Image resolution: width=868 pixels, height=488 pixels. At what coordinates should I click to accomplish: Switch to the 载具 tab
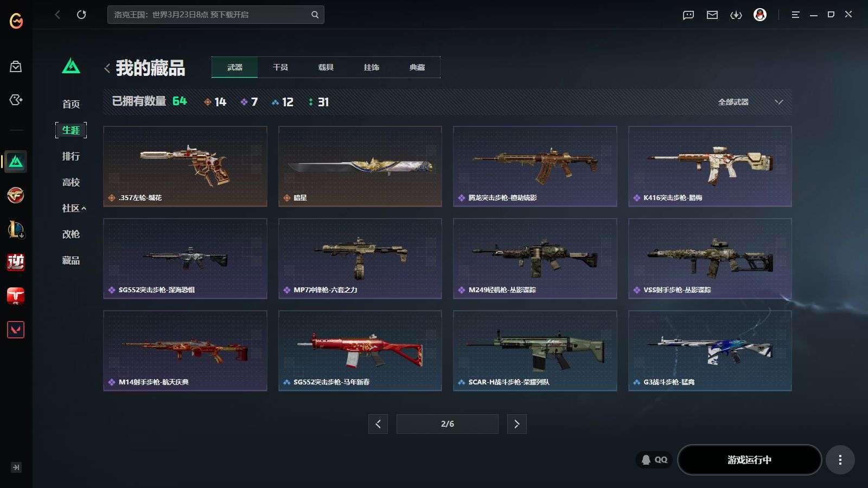coord(326,67)
